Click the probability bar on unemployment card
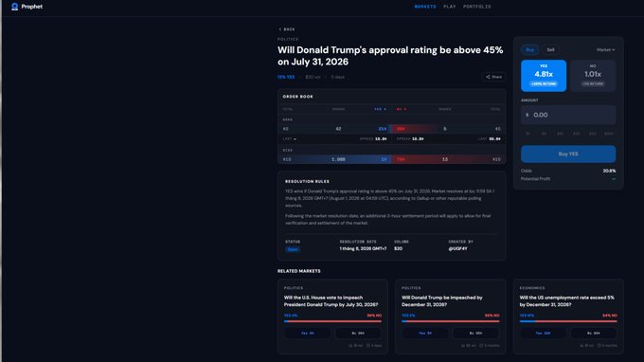Viewport: 644px width, 362px height. (568, 321)
